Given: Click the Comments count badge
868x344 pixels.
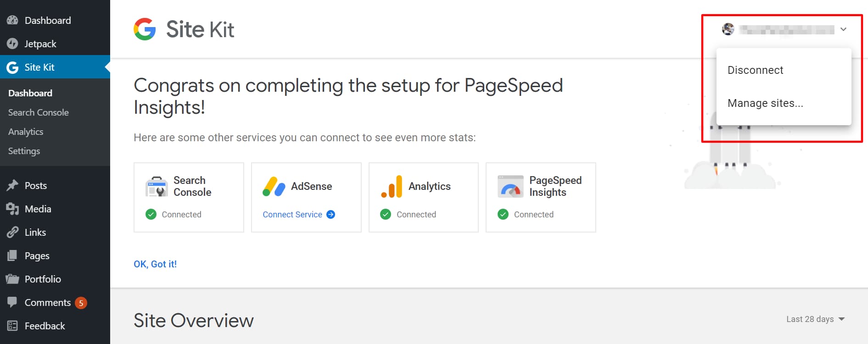Looking at the screenshot, I should click(x=80, y=303).
